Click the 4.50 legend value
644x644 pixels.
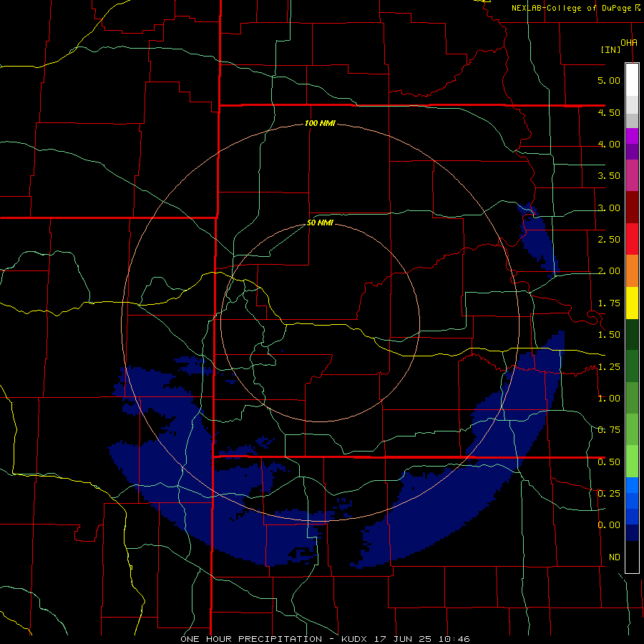609,112
